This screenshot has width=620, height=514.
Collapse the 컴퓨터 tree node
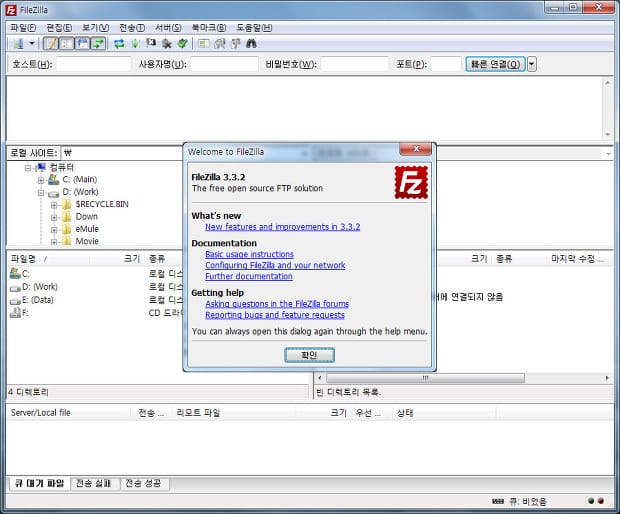pos(28,168)
